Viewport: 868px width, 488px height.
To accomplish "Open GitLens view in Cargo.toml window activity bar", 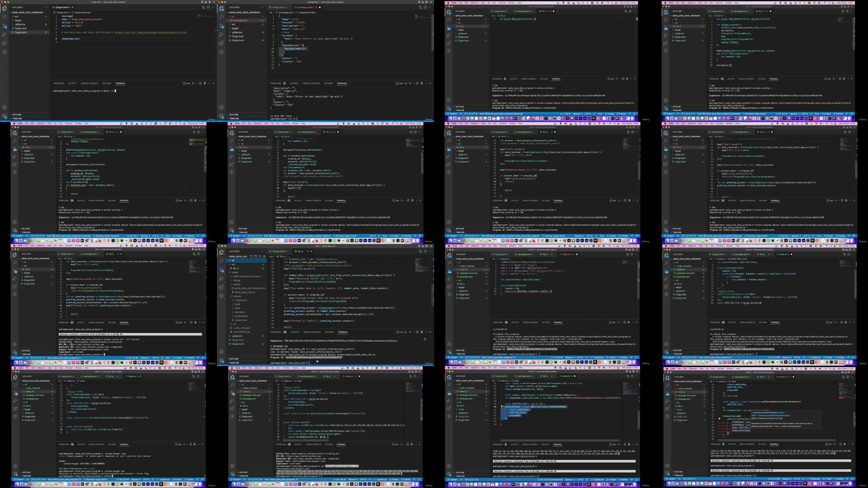I will coord(4,52).
